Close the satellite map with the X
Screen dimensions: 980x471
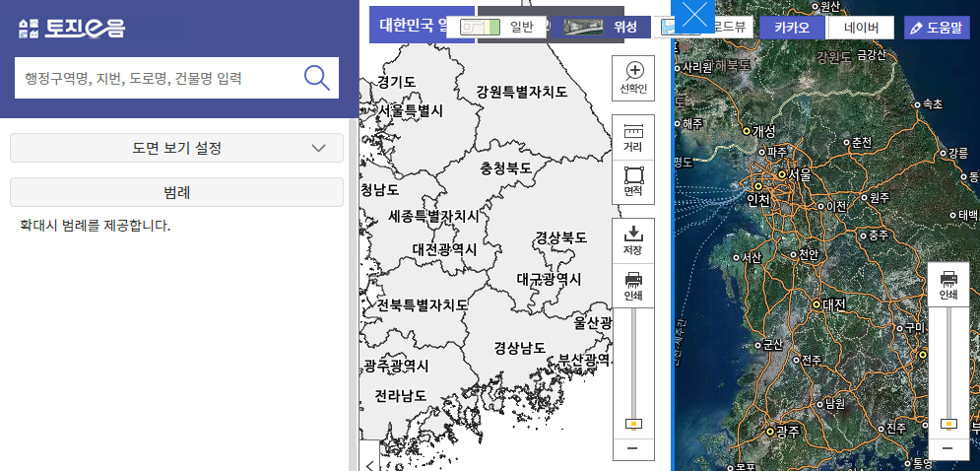pyautogui.click(x=696, y=17)
